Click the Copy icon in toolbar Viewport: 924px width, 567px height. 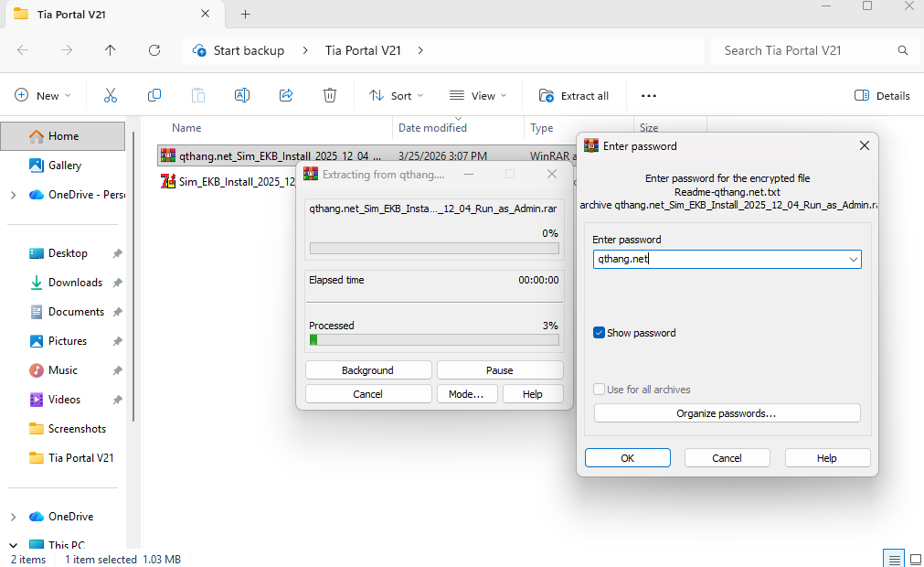154,95
